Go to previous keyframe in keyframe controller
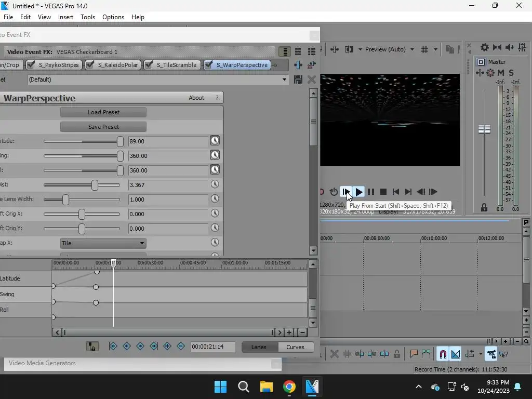The image size is (532, 399). 127,346
